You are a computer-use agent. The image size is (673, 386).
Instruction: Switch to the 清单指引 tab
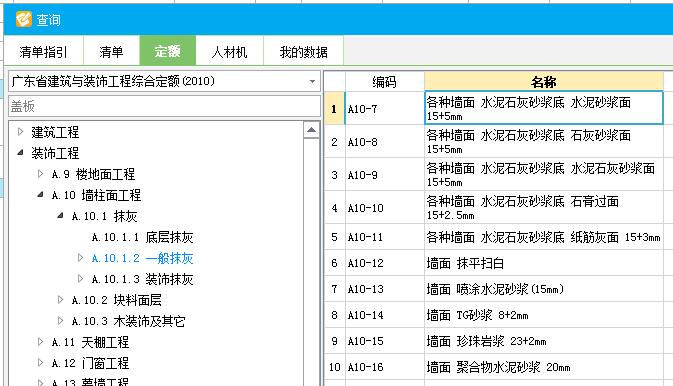tap(43, 52)
